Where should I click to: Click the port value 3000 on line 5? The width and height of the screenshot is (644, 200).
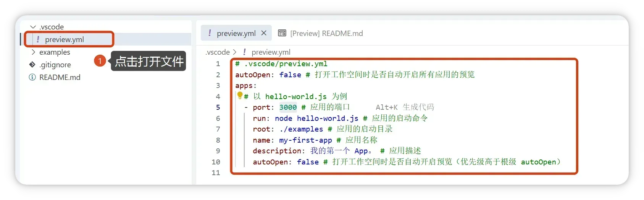288,107
